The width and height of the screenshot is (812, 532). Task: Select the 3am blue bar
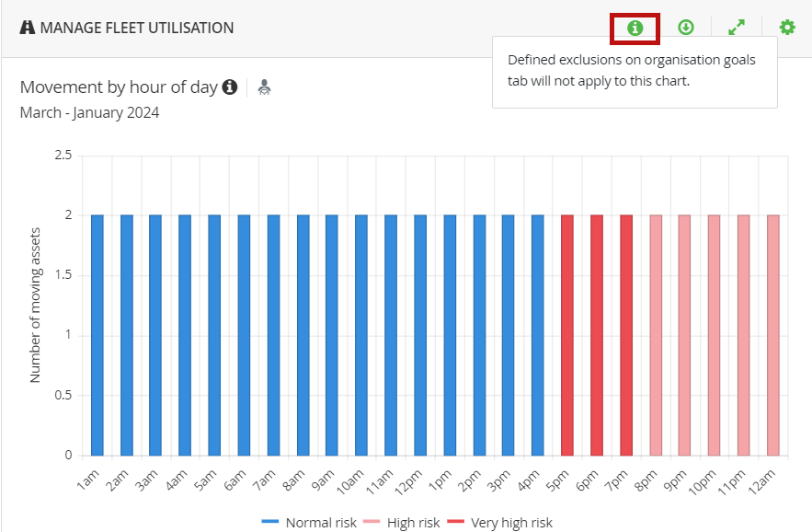tap(155, 335)
